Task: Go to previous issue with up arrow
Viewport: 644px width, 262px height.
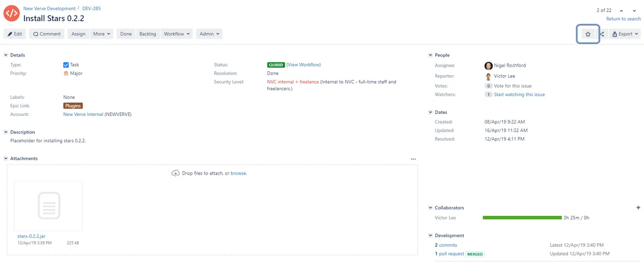Action: (621, 10)
